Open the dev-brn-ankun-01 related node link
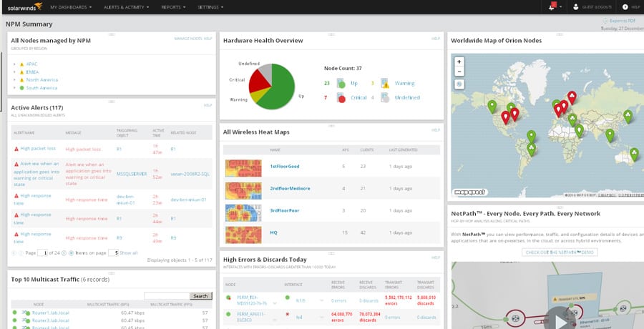The image size is (644, 329). coord(188,200)
